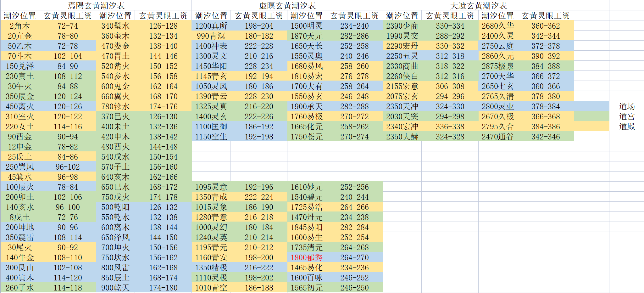Screen dimensions: 644x293
Task: Click the wage value 126-128
Action: click(163, 25)
